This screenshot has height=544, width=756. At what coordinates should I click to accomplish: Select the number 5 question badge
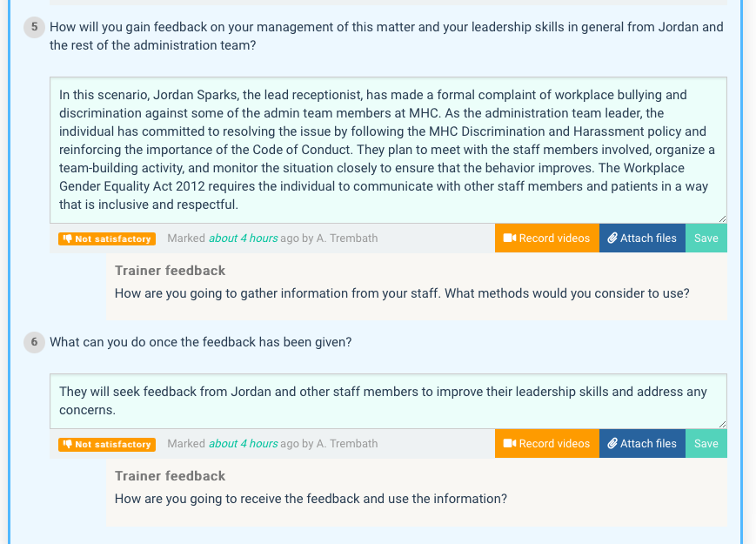[x=35, y=27]
